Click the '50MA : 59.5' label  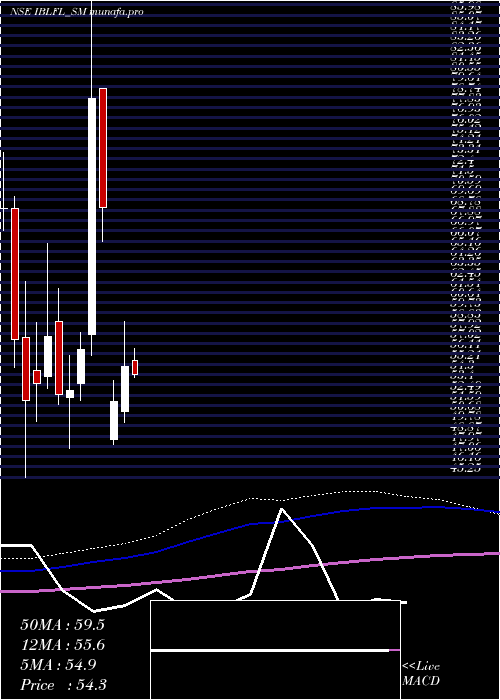(62, 625)
